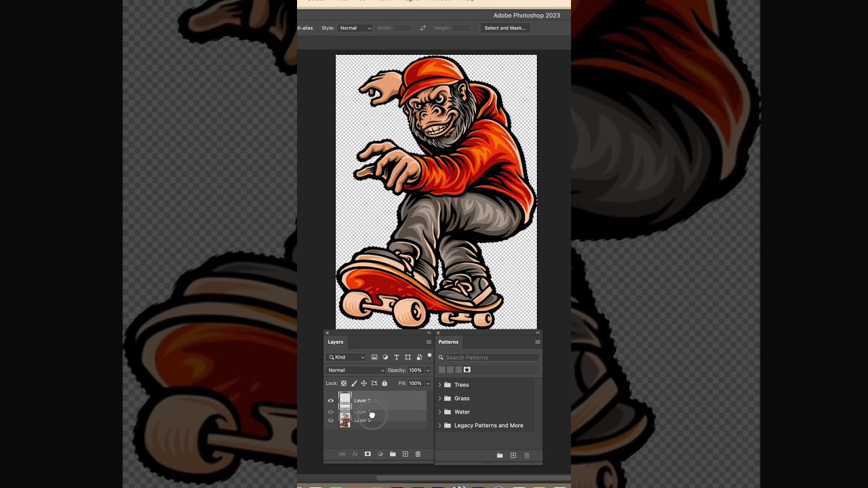The width and height of the screenshot is (868, 488).
Task: Open the Fill slider dropdown arrow
Action: [x=427, y=384]
